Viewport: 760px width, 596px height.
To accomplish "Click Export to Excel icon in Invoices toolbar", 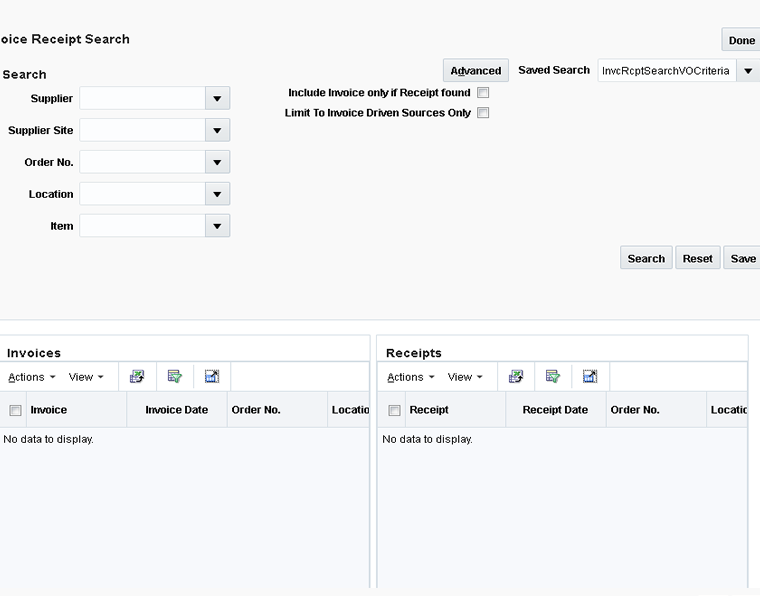I will [137, 377].
